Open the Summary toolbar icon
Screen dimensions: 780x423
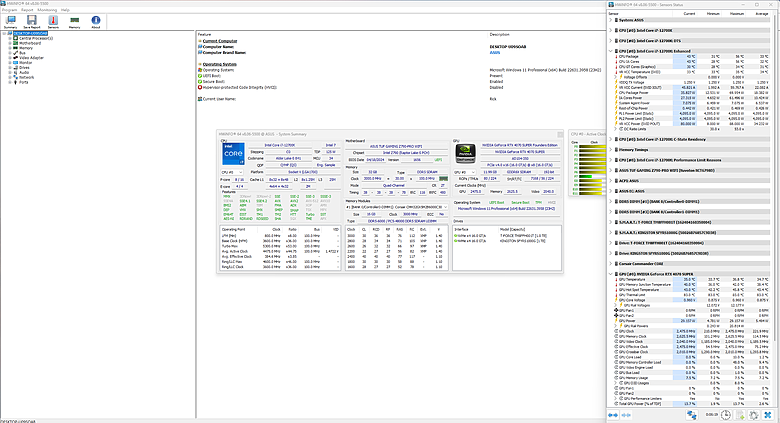coord(10,22)
